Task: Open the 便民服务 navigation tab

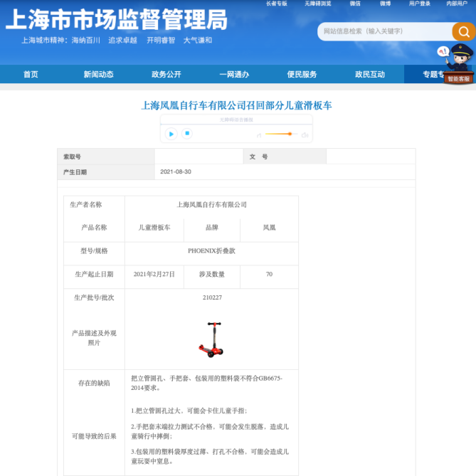Action: point(302,74)
